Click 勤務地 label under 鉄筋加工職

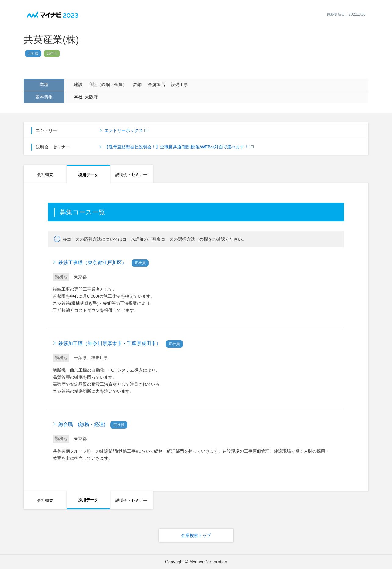[61, 358]
